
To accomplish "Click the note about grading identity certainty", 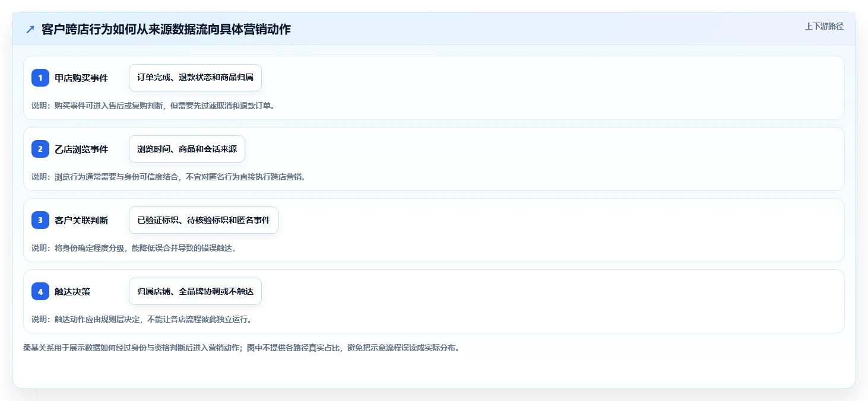I will [134, 248].
